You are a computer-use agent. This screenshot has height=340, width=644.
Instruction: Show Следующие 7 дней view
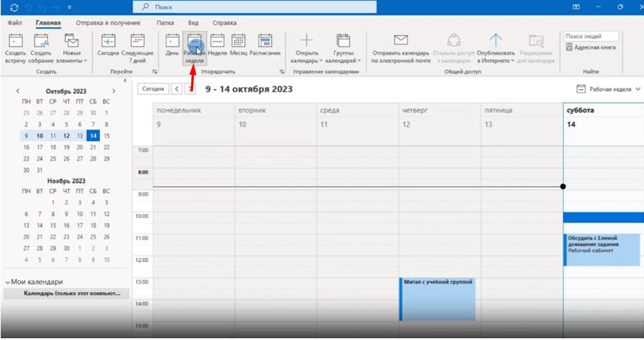[137, 42]
